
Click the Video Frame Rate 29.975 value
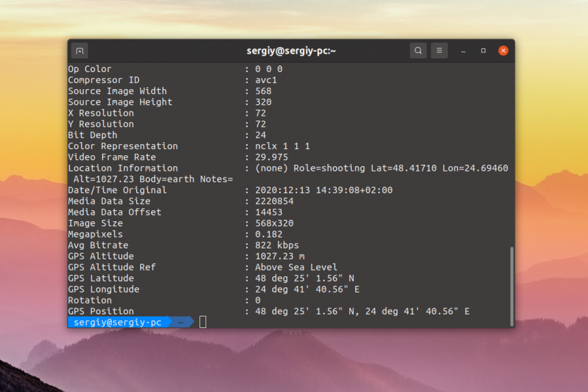coord(272,157)
